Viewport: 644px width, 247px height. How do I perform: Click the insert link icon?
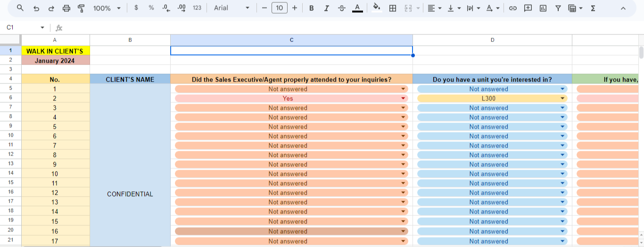pyautogui.click(x=513, y=8)
